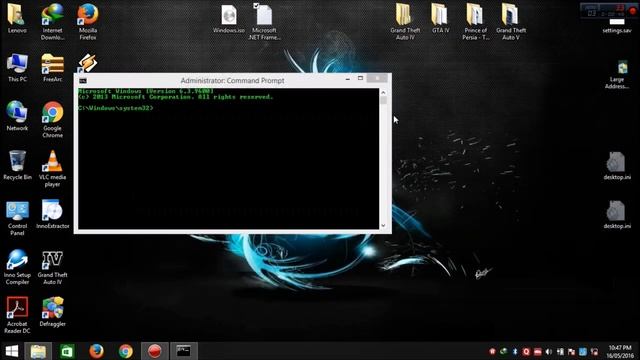Click the Bluetooth tray icon

click(515, 351)
